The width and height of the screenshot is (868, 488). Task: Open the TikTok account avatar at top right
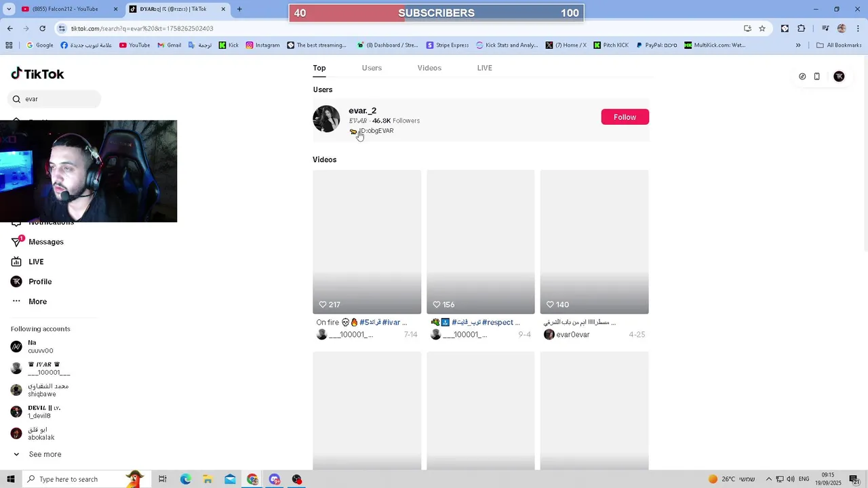click(x=839, y=77)
